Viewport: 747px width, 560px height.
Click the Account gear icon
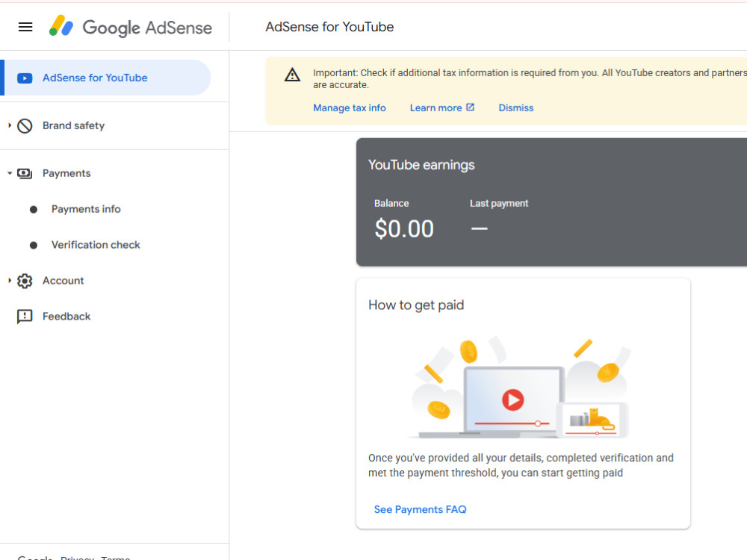coord(25,281)
